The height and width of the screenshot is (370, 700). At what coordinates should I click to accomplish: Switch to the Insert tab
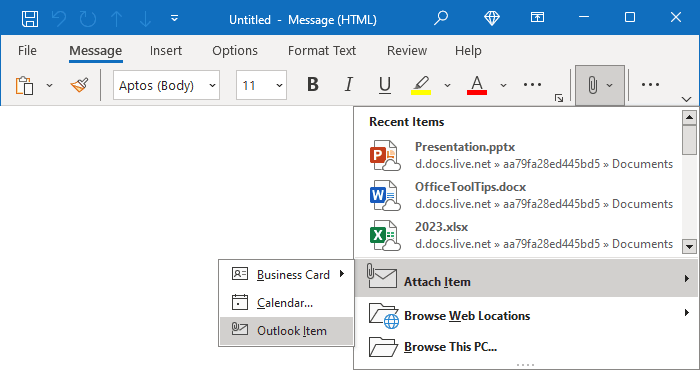[166, 50]
